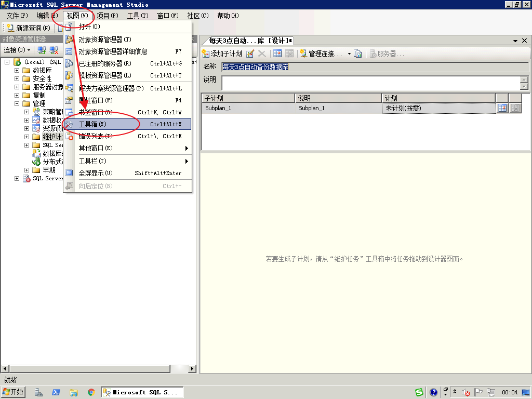Click the Object Explorer horizontal scrollbar right arrow
Viewport: 532px width, 399px height.
(x=192, y=368)
